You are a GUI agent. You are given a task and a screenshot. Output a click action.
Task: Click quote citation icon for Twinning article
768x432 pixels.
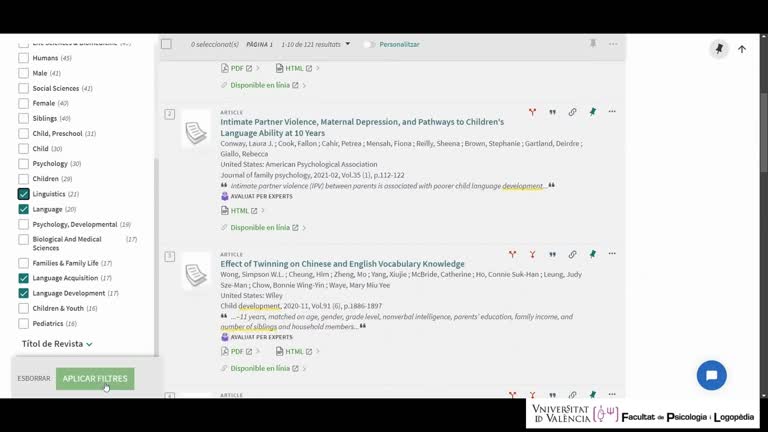pyautogui.click(x=552, y=254)
